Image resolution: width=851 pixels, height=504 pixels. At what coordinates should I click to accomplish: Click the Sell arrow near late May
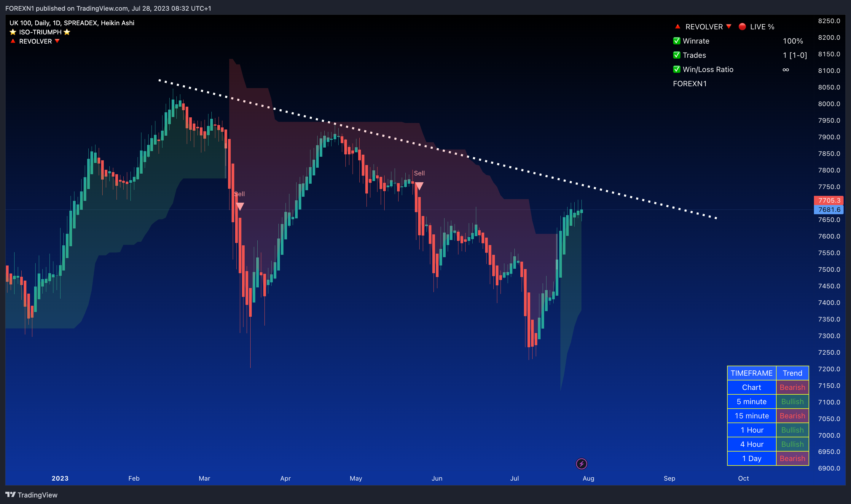419,186
